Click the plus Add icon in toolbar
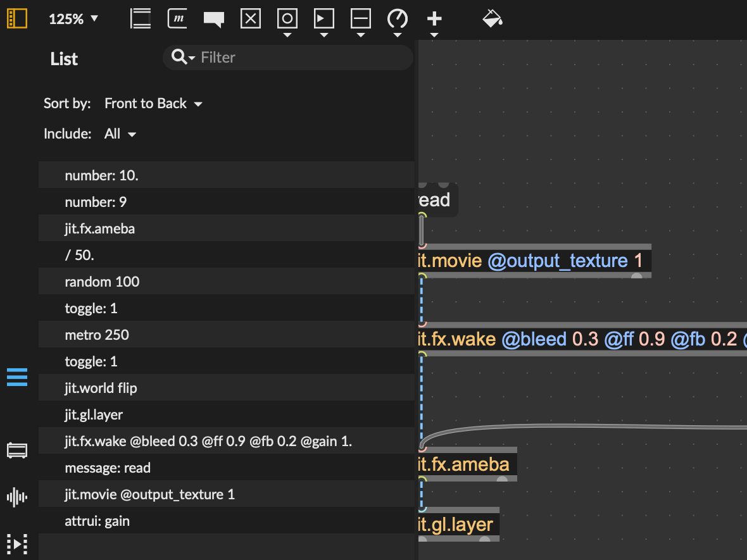The height and width of the screenshot is (560, 747). 434,18
